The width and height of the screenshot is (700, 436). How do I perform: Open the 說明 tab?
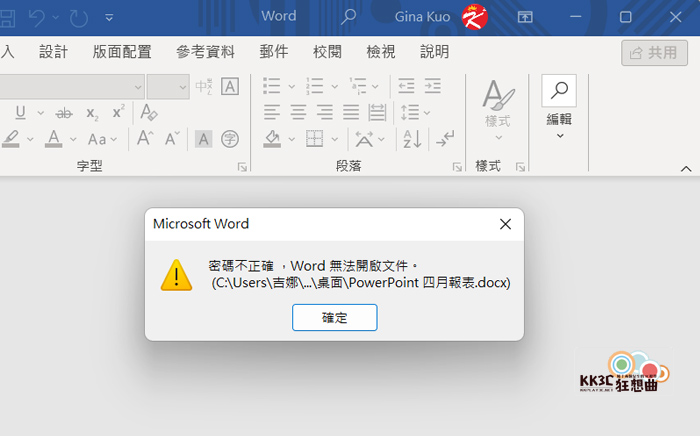click(x=434, y=52)
